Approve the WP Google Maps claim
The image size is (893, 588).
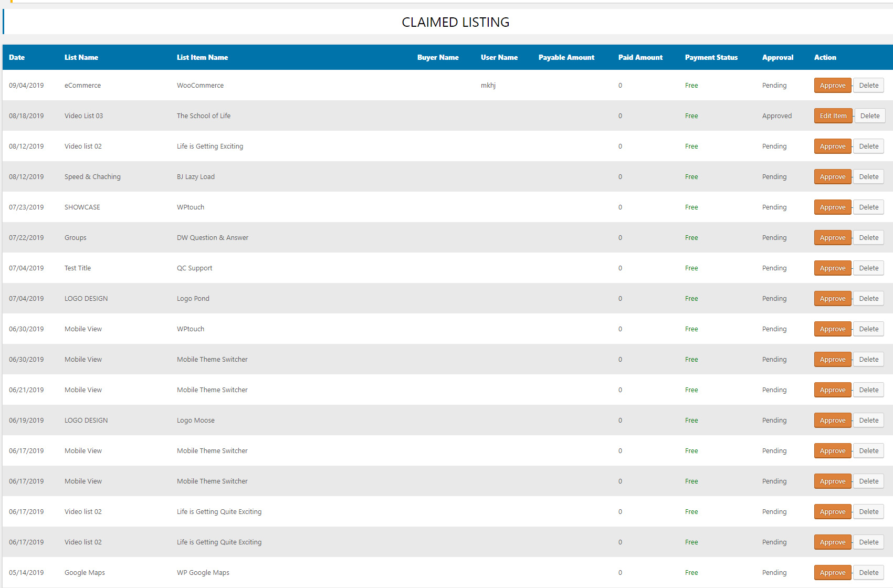click(832, 573)
